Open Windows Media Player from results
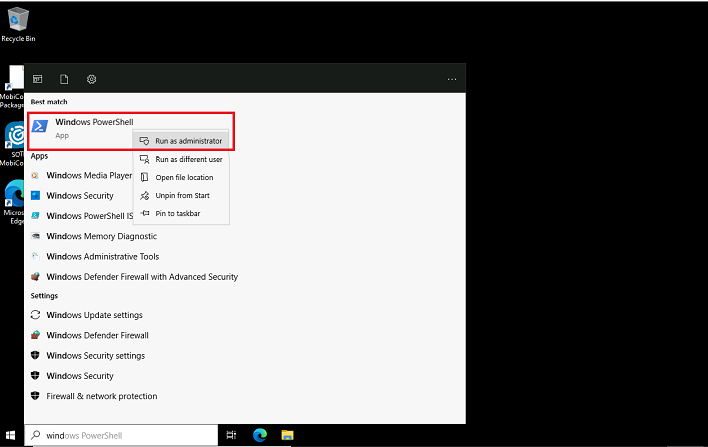 pyautogui.click(x=89, y=176)
